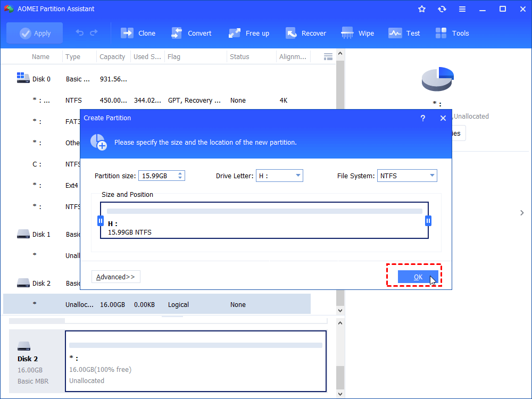532x399 pixels.
Task: Open the main hamburger menu
Action: pos(462,9)
